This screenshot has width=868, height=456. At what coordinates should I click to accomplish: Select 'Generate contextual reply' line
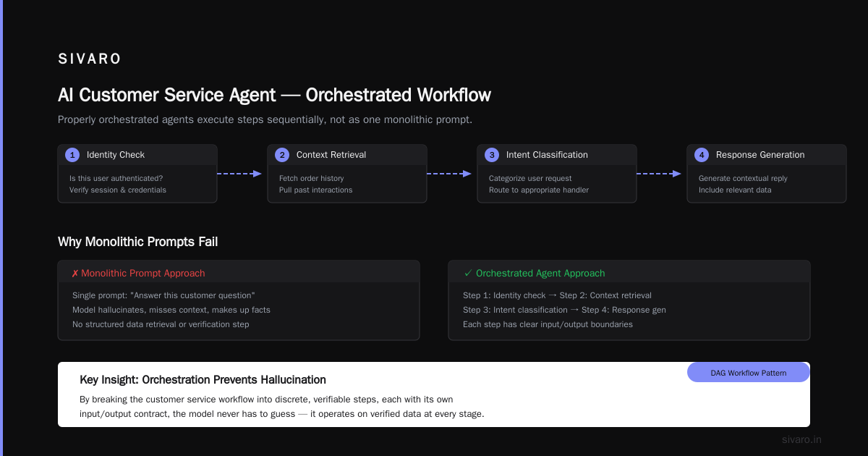(x=743, y=178)
